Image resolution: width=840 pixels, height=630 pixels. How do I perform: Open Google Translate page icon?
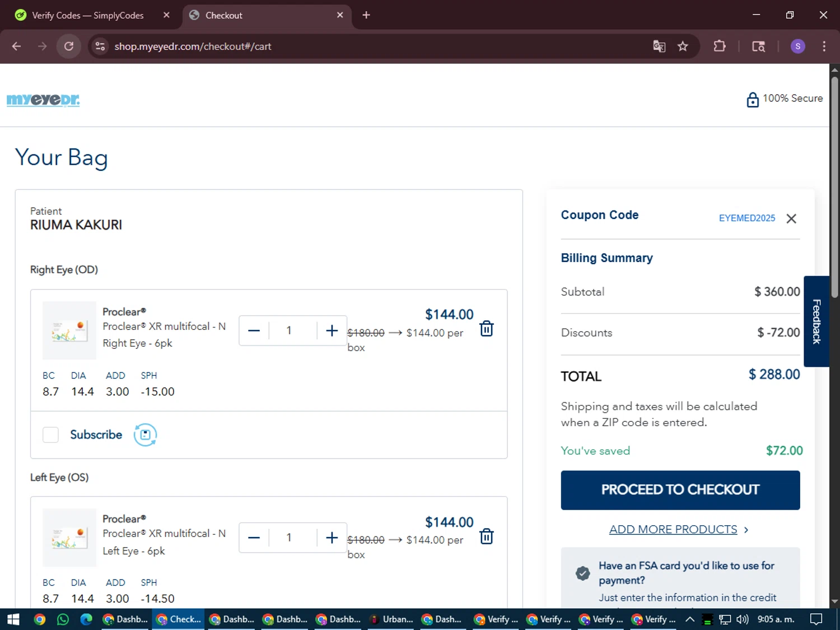pos(659,46)
